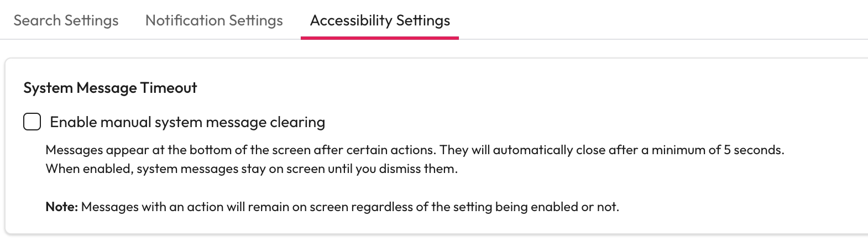Click the sentence starting 'They will automatically close'
Screen dimensions: 868x252
pos(611,150)
